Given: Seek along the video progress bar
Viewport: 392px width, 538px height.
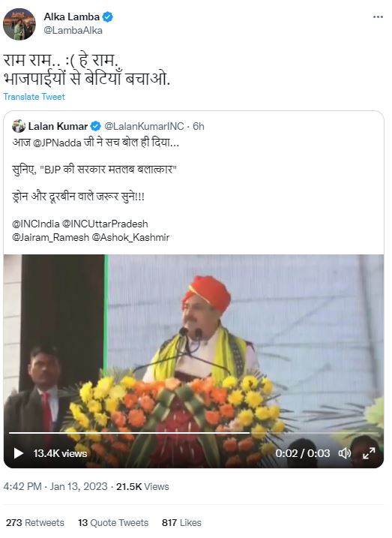Looking at the screenshot, I should pyautogui.click(x=193, y=433).
